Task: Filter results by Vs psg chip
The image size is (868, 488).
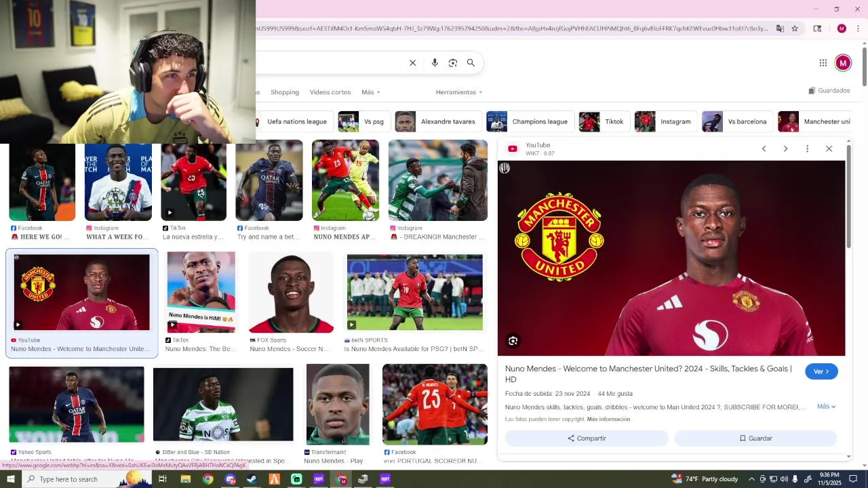Action: (x=364, y=122)
